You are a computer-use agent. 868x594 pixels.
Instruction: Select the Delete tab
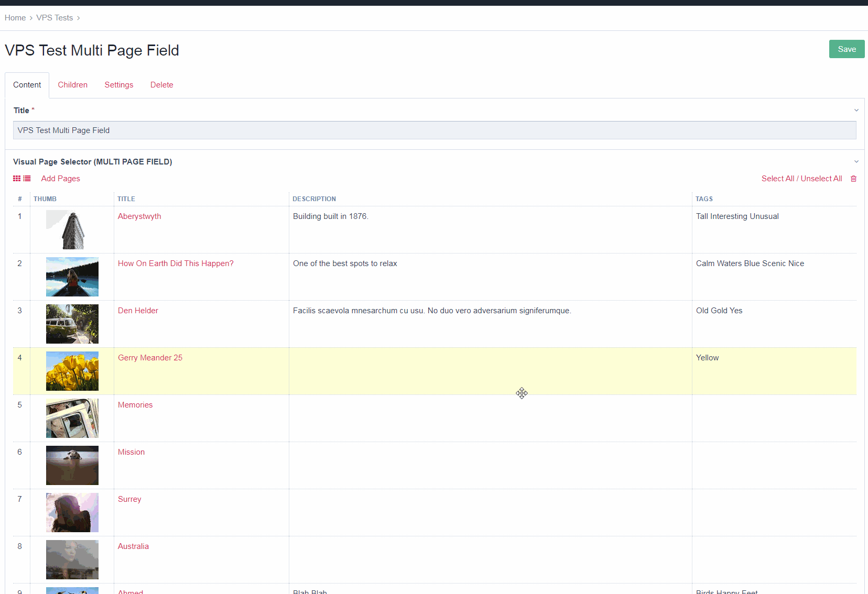161,84
